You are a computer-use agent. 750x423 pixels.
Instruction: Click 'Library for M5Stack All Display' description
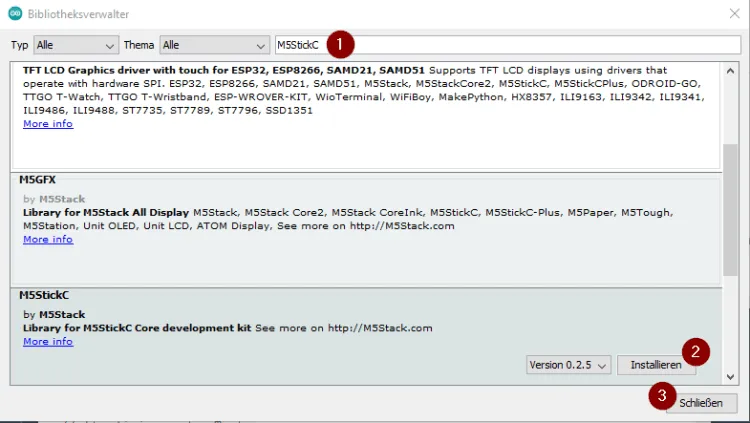106,212
